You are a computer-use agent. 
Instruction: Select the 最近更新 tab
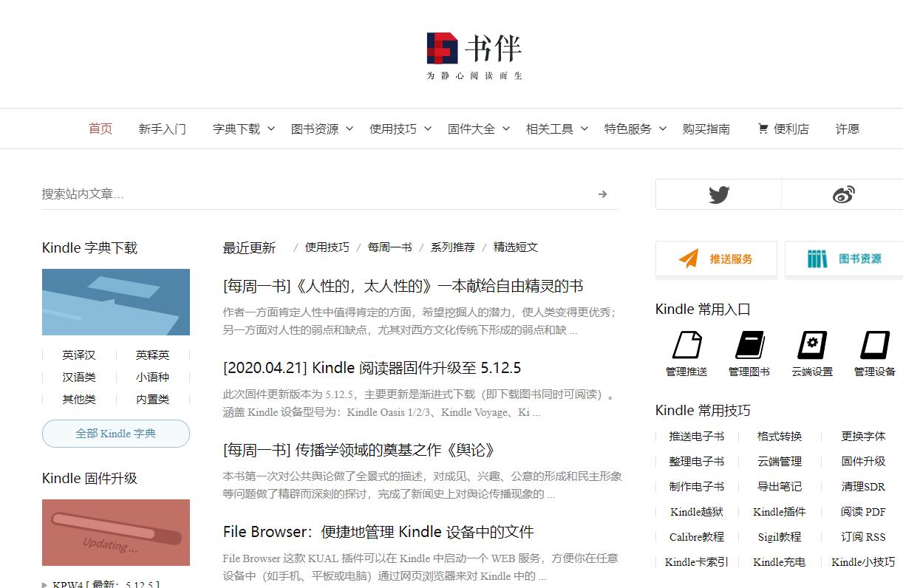(x=250, y=247)
